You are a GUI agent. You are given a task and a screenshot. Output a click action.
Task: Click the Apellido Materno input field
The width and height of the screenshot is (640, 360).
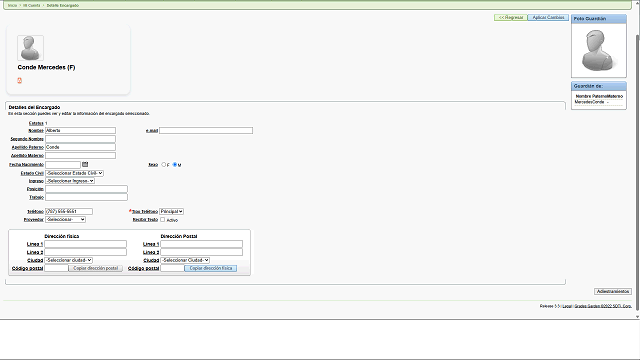tap(80, 156)
